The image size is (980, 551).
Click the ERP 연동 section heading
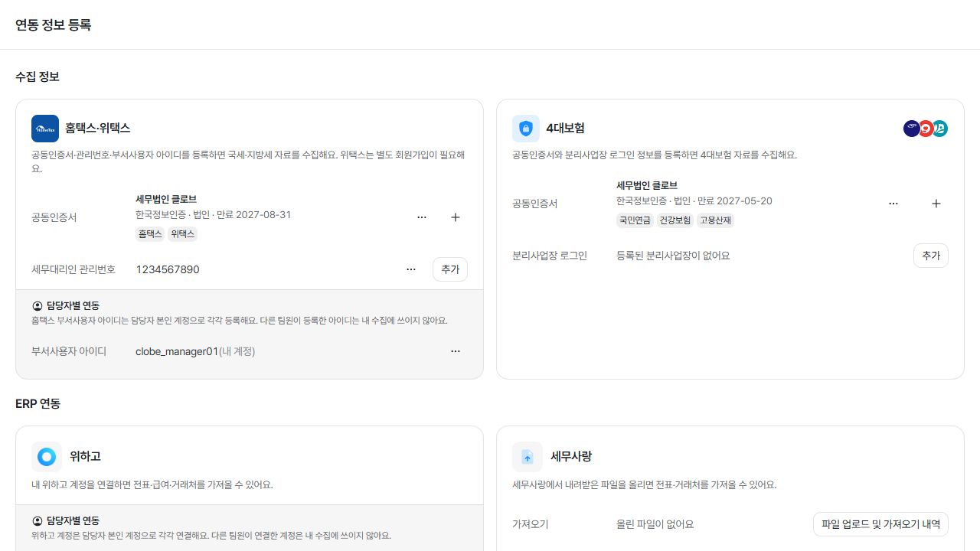[x=38, y=403]
